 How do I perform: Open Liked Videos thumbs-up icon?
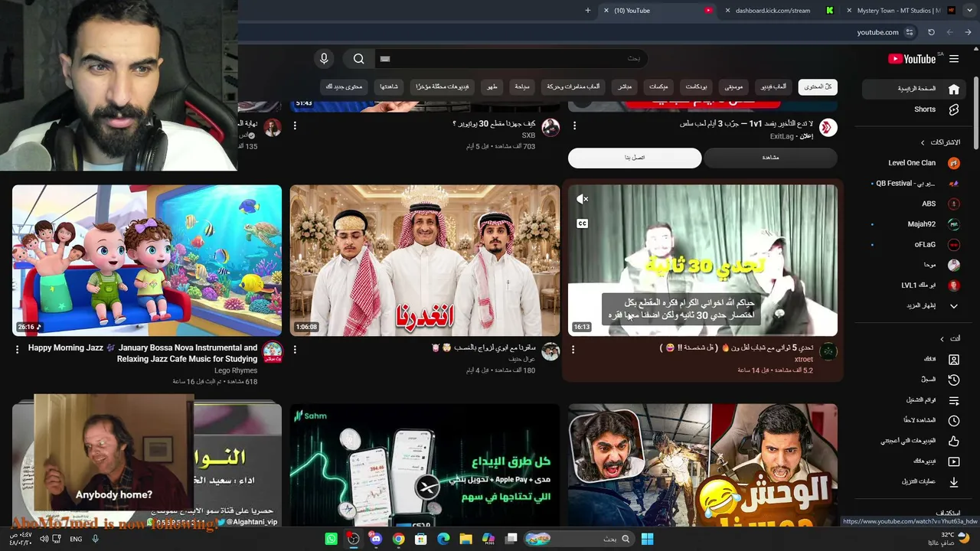(954, 441)
